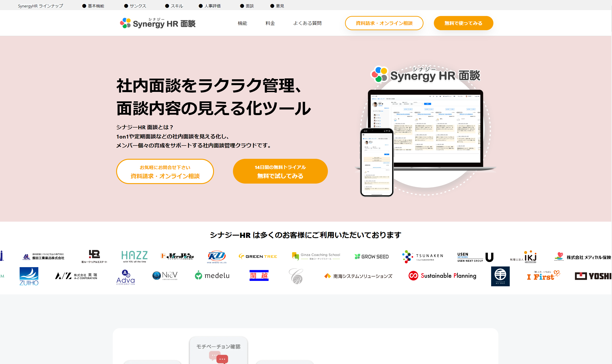
Task: Click the ZUIHO company logo
Action: [x=29, y=276]
